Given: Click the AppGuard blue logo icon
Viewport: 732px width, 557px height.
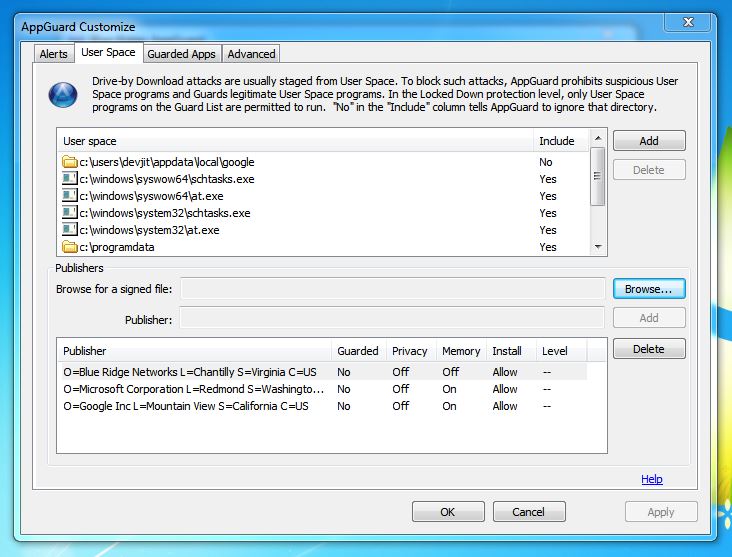Looking at the screenshot, I should pos(63,95).
